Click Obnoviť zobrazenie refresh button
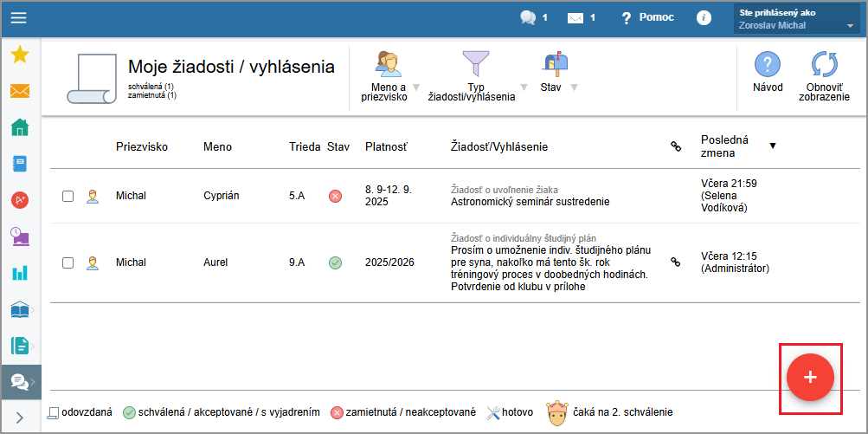The width and height of the screenshot is (868, 434). coord(824,76)
